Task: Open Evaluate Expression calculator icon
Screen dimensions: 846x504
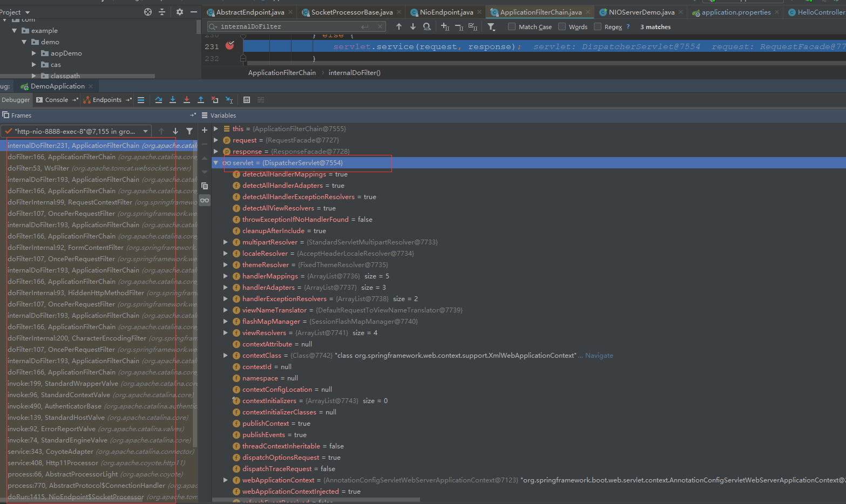Action: point(247,100)
